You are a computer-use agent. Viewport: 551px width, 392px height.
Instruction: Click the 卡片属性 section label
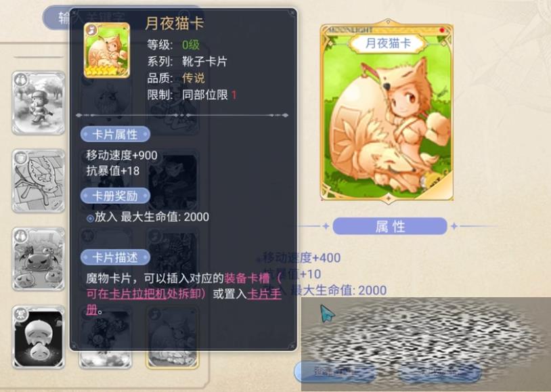pyautogui.click(x=115, y=134)
